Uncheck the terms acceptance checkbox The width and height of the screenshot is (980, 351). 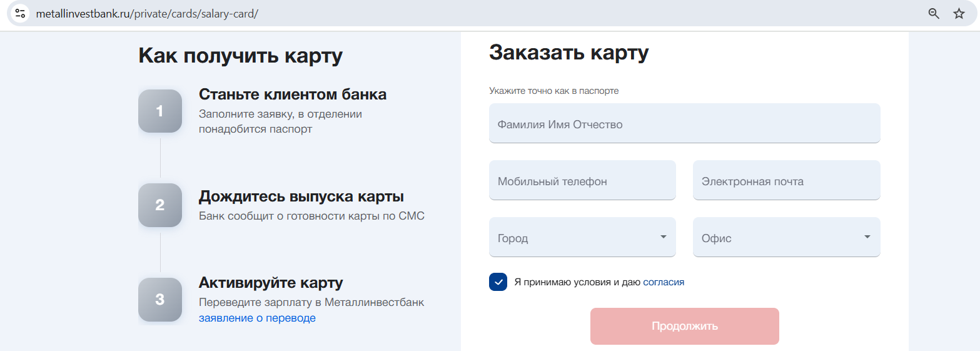pos(498,282)
